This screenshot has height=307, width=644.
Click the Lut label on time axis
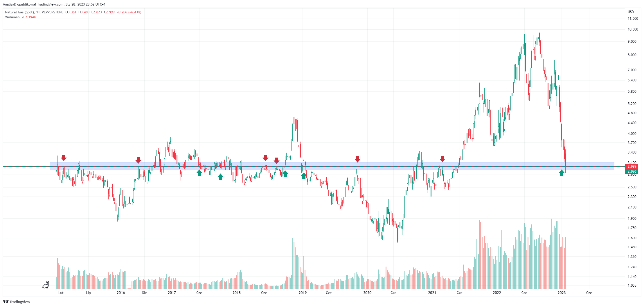(61, 293)
